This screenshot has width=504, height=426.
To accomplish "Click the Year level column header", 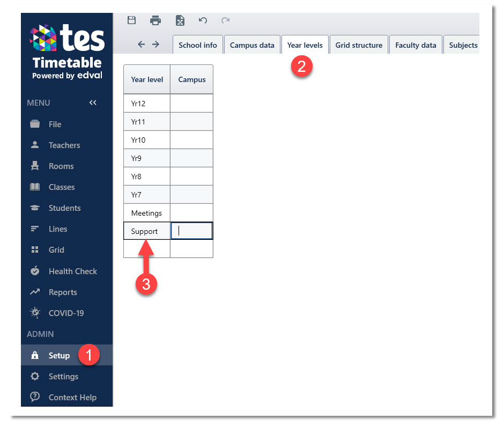I will click(x=147, y=79).
